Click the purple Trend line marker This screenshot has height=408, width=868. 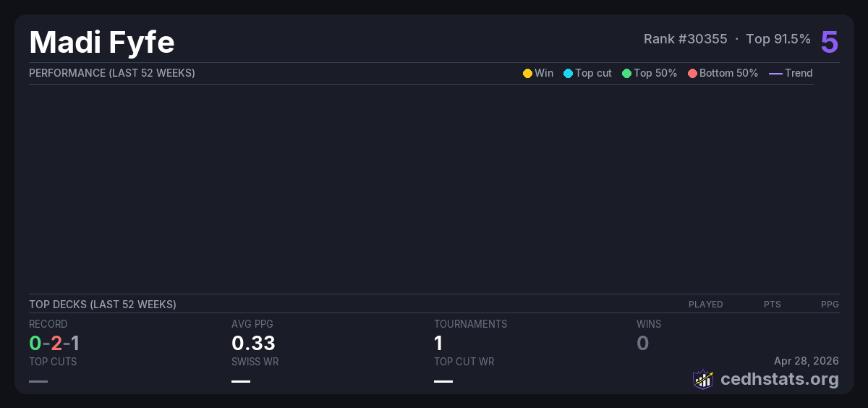(775, 73)
